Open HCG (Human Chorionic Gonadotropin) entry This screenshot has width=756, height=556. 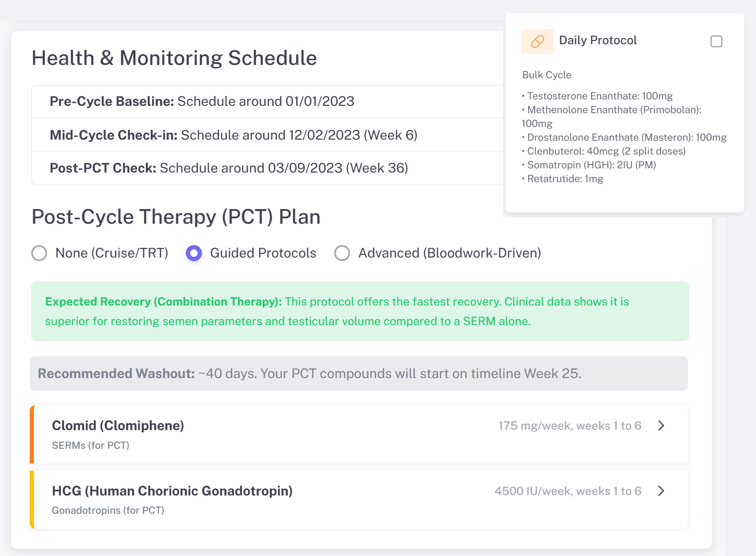[x=172, y=491]
